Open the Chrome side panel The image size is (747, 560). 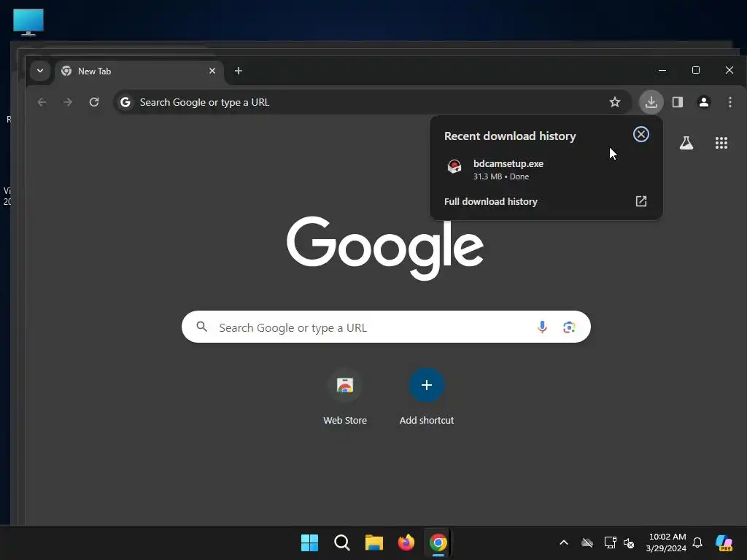678,102
